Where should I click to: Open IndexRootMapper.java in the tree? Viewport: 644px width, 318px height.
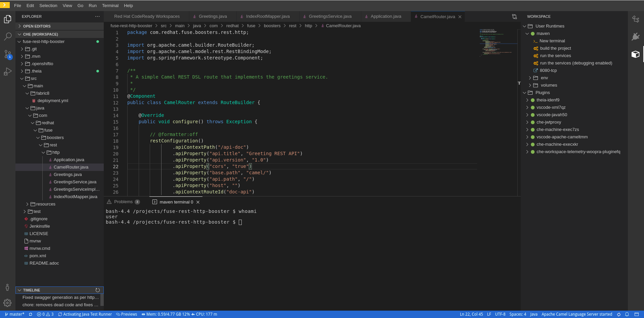pos(75,197)
